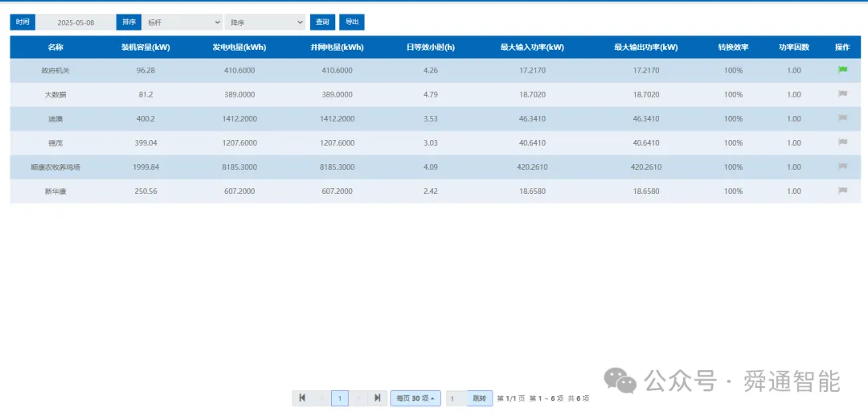Image resolution: width=868 pixels, height=416 pixels.
Task: Click the 转换效率 column header
Action: 733,47
